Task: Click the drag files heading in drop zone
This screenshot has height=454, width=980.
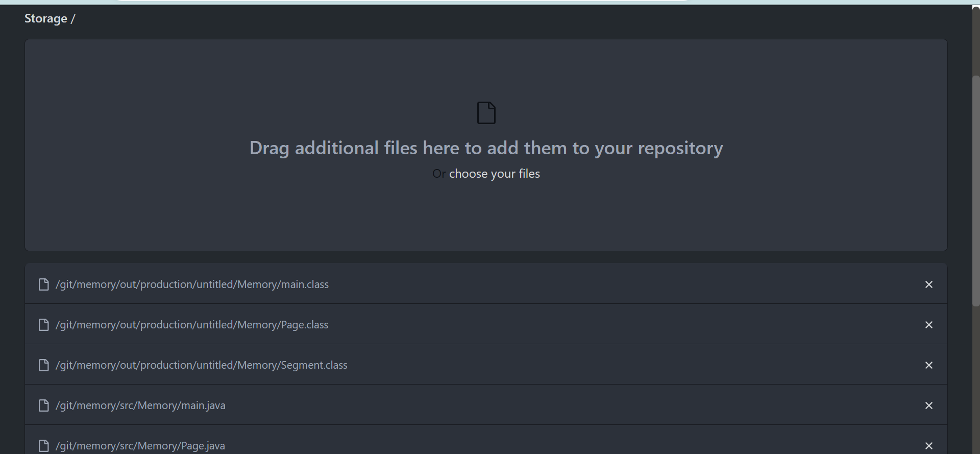Action: [x=486, y=148]
